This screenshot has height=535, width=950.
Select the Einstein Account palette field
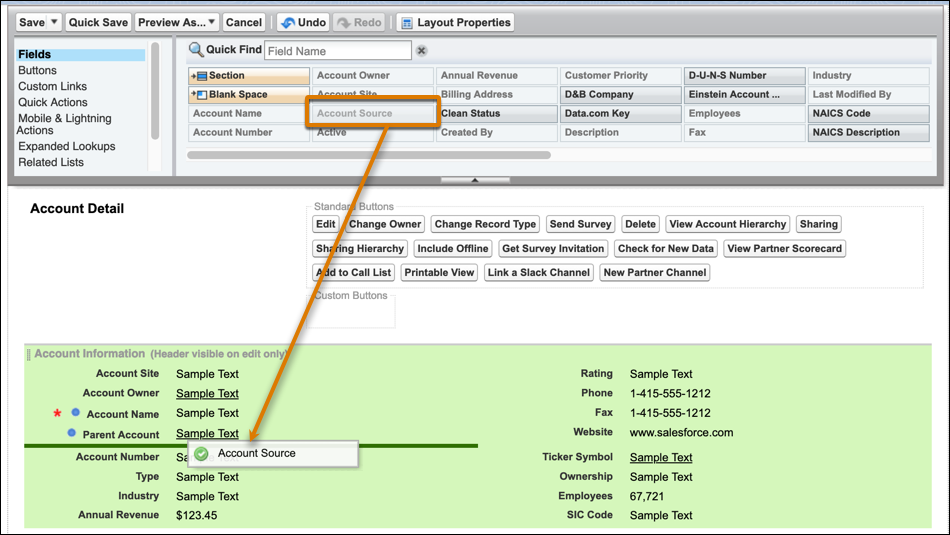(745, 95)
